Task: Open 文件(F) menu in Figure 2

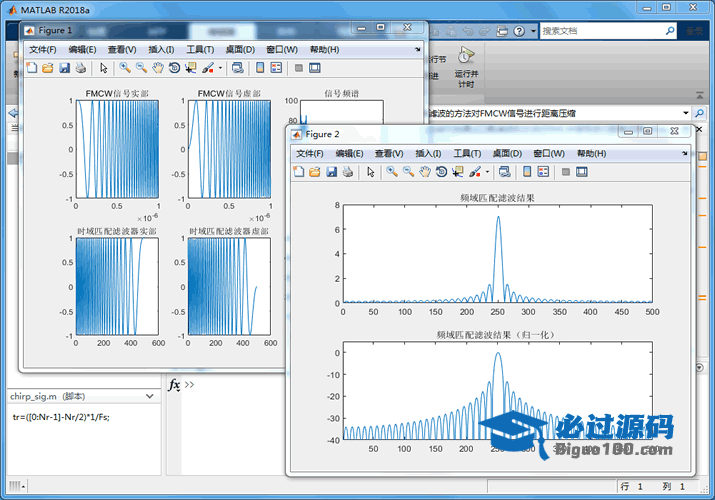Action: (310, 154)
